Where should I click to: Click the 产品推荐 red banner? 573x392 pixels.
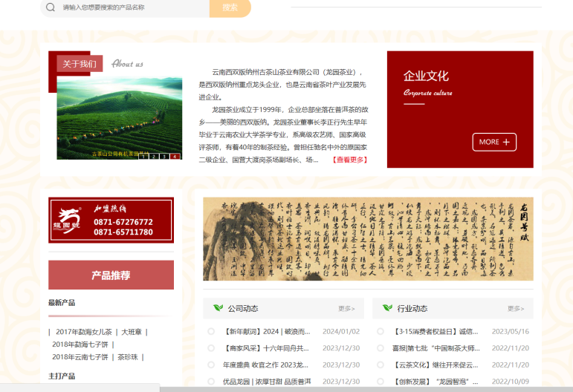111,275
